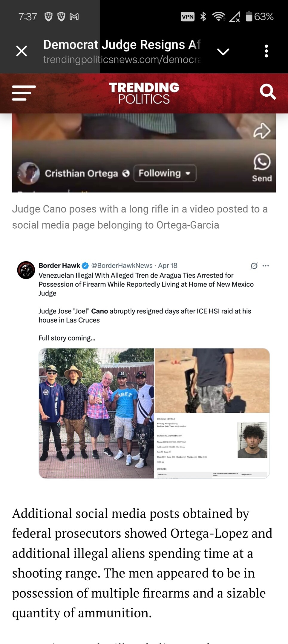Open the three-dot browser menu
The image size is (288, 644).
pyautogui.click(x=266, y=51)
